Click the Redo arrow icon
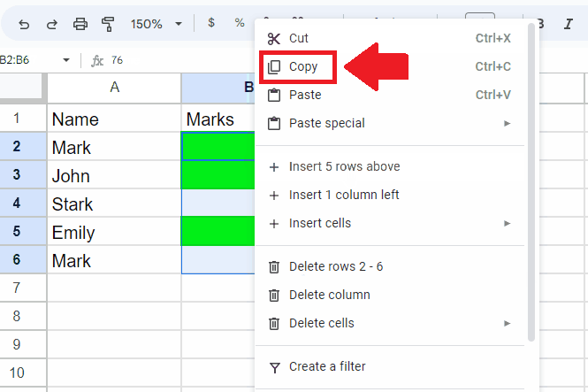This screenshot has height=392, width=588. tap(52, 25)
